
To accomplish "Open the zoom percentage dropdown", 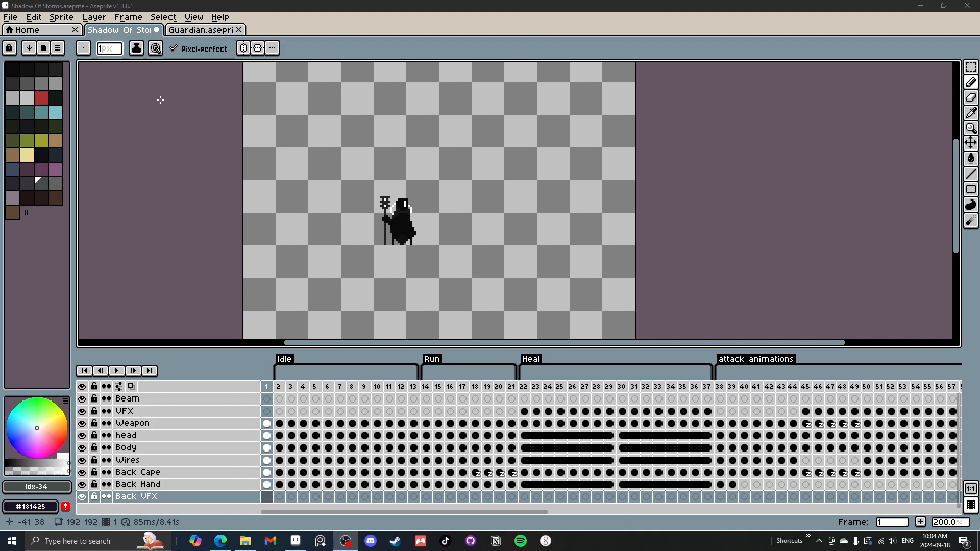I will [x=950, y=522].
